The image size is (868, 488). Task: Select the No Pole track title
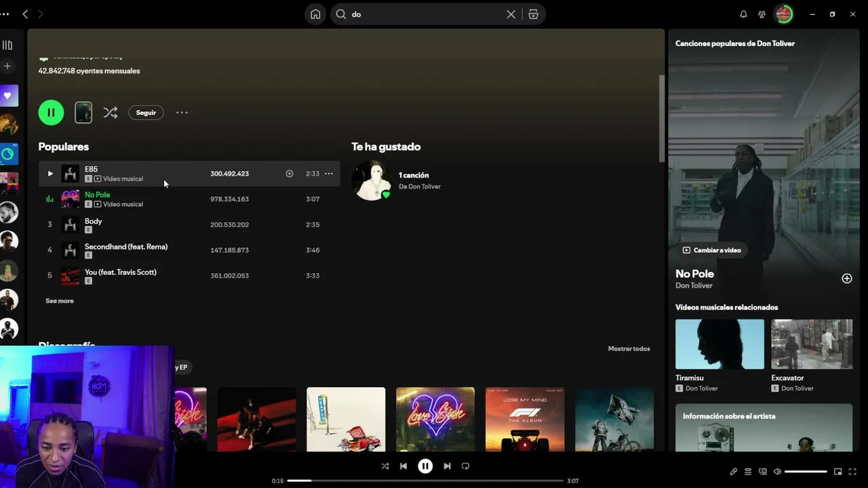[97, 195]
